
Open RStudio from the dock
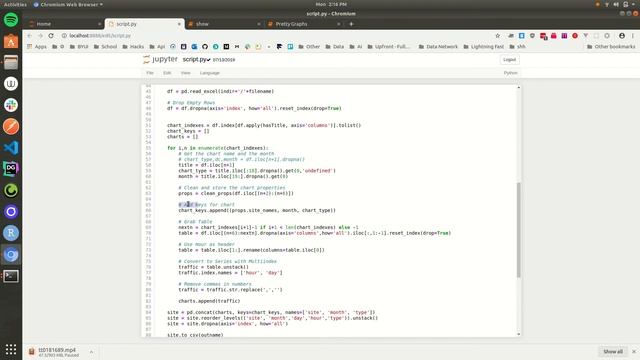click(x=11, y=233)
